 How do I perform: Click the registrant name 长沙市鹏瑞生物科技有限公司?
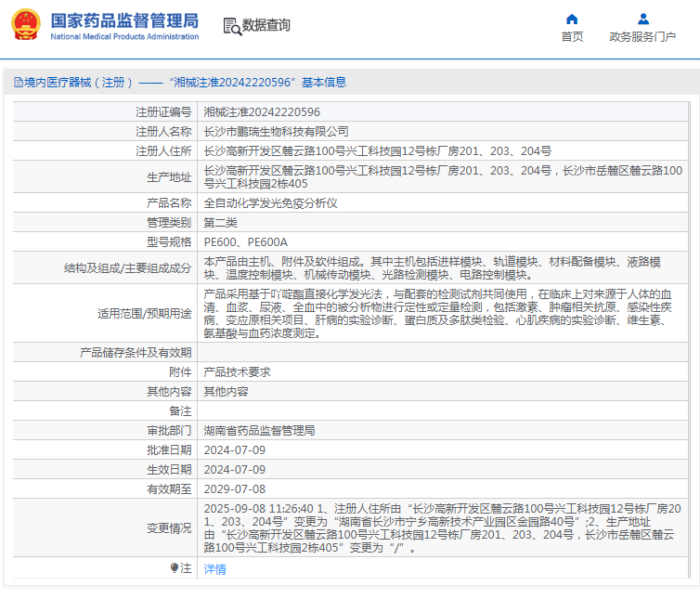[x=276, y=131]
